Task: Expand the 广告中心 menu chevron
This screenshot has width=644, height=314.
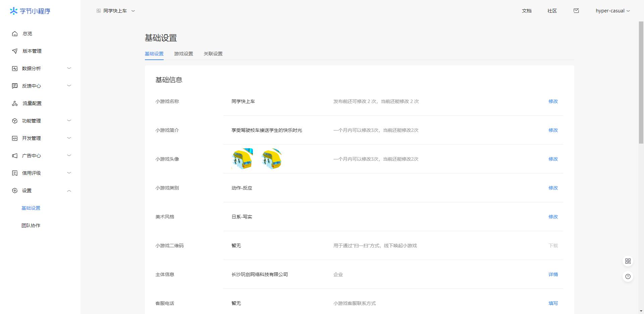Action: [x=69, y=155]
